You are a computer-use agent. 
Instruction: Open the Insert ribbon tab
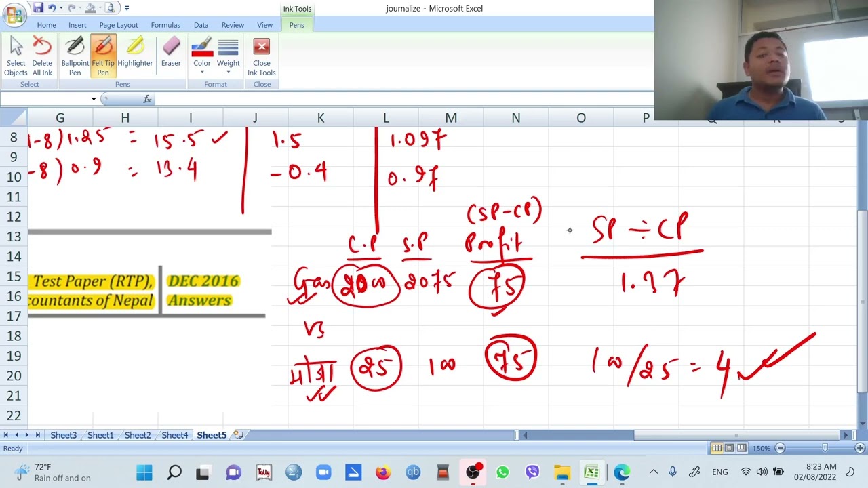point(77,25)
